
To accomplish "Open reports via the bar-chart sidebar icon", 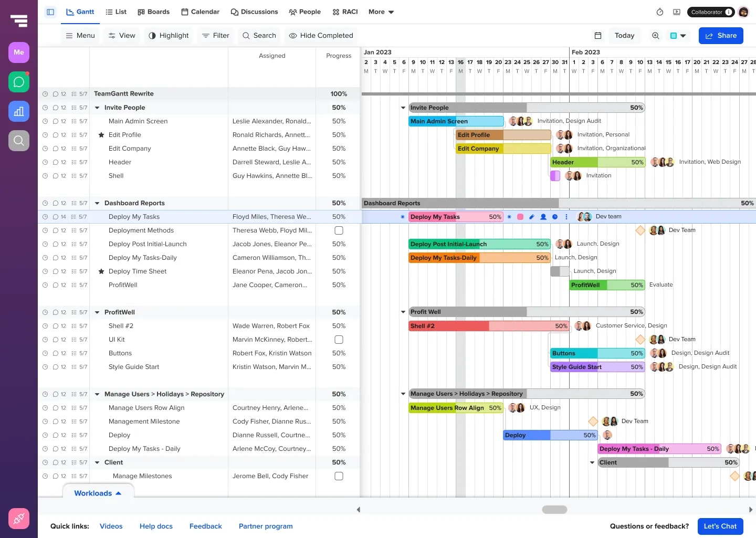I will pyautogui.click(x=18, y=111).
